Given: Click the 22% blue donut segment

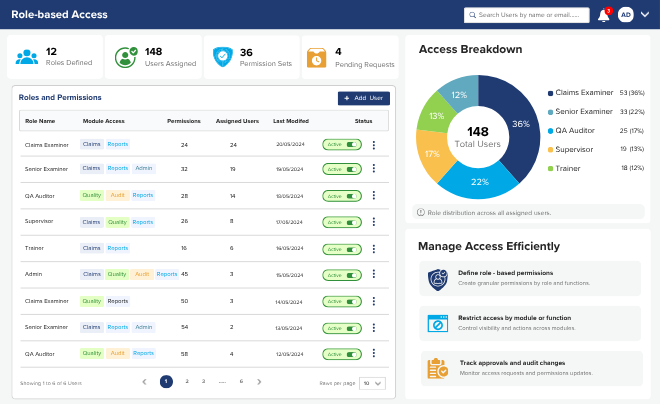Looking at the screenshot, I should pyautogui.click(x=479, y=182).
